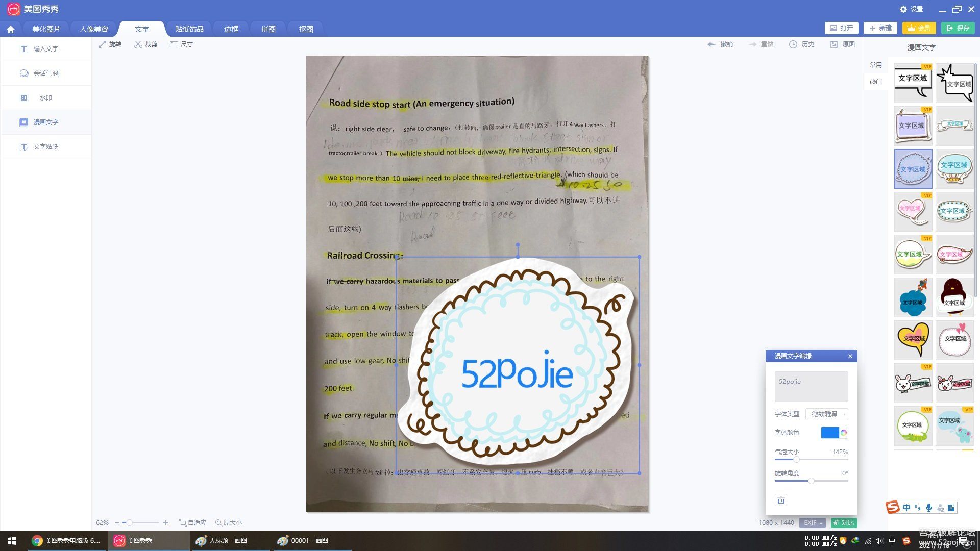Click the 打开 open button

[x=842, y=28]
